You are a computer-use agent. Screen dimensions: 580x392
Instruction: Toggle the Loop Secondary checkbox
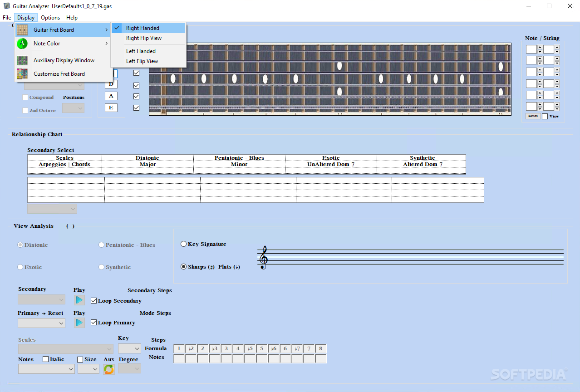tap(94, 301)
